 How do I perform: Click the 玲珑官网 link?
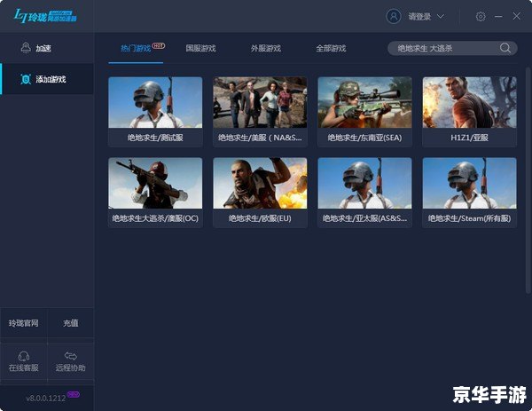(23, 323)
